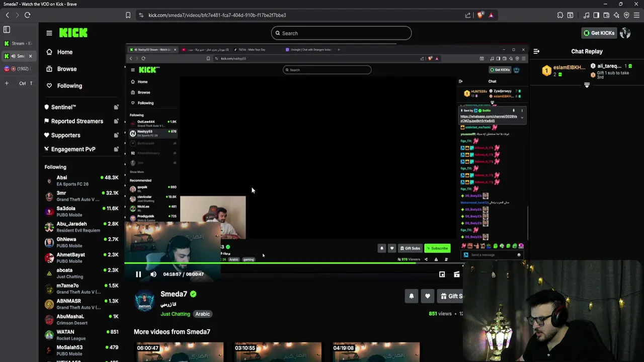This screenshot has height=362, width=644.
Task: Click the KICK logo
Action: tap(73, 33)
